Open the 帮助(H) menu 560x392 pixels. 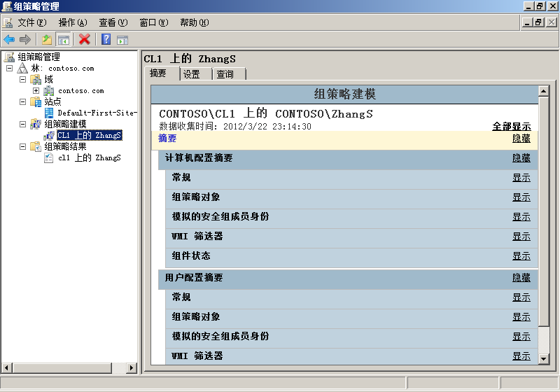pos(195,23)
